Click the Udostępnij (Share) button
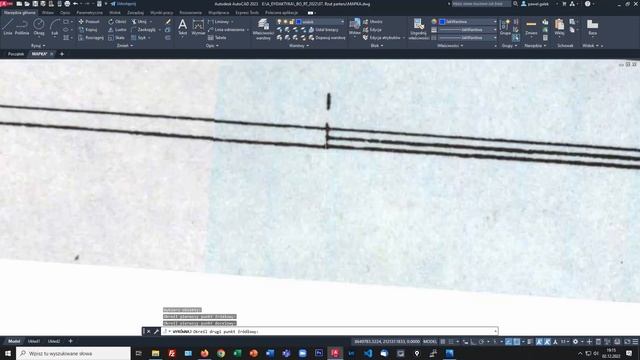Viewport: 640px width, 360px height. click(124, 4)
